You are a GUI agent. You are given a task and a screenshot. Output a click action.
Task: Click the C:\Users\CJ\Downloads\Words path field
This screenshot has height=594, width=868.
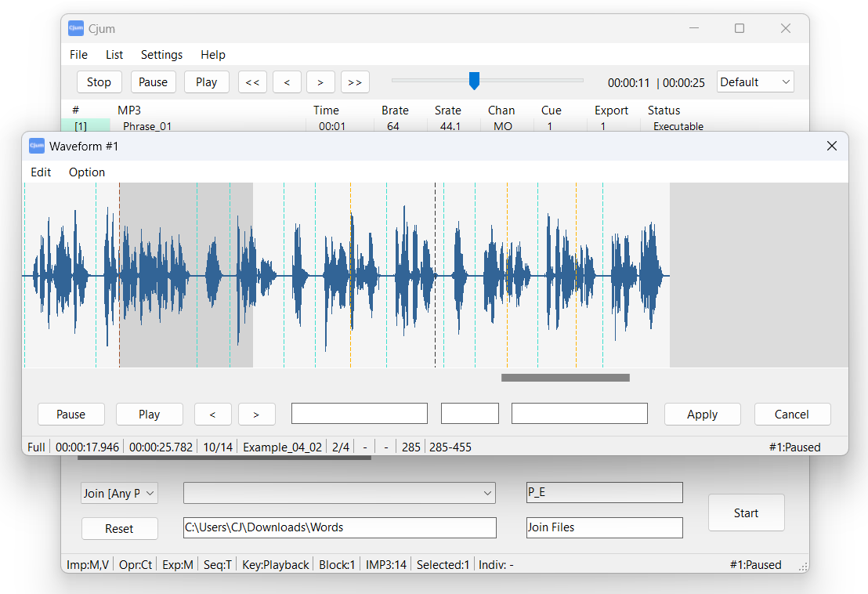(340, 527)
